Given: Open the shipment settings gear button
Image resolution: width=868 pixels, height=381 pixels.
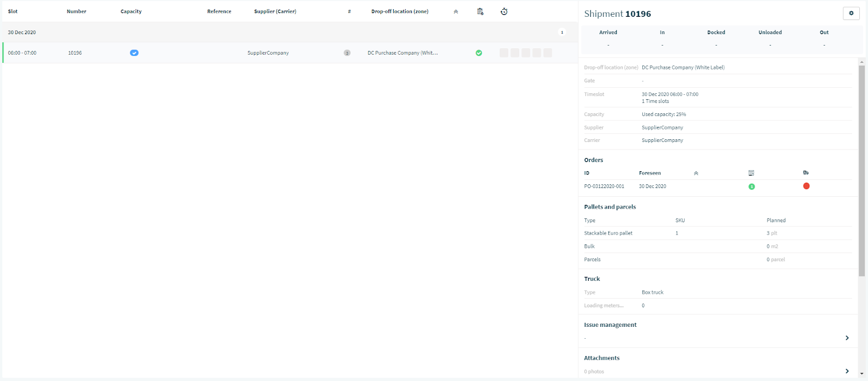Looking at the screenshot, I should pyautogui.click(x=851, y=14).
